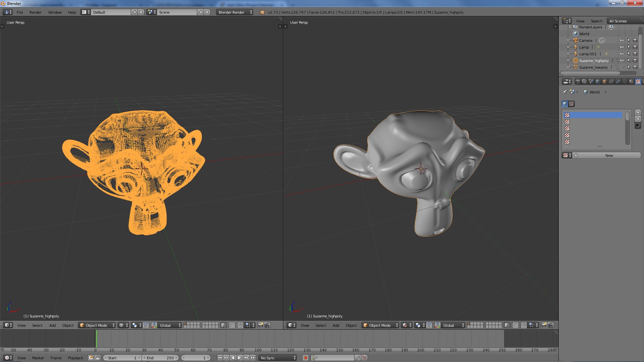The image size is (644, 362).
Task: Open the All Scenes display dropdown
Action: click(625, 21)
